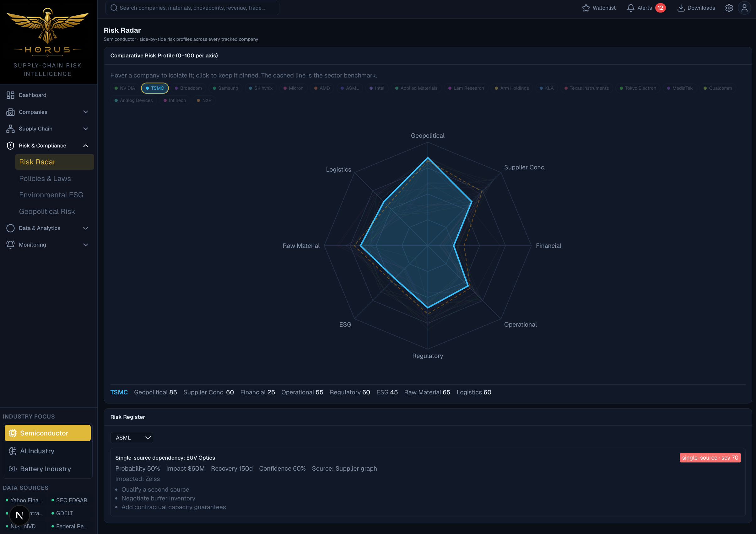Click the Supply Chain network icon
The width and height of the screenshot is (756, 534).
point(11,129)
